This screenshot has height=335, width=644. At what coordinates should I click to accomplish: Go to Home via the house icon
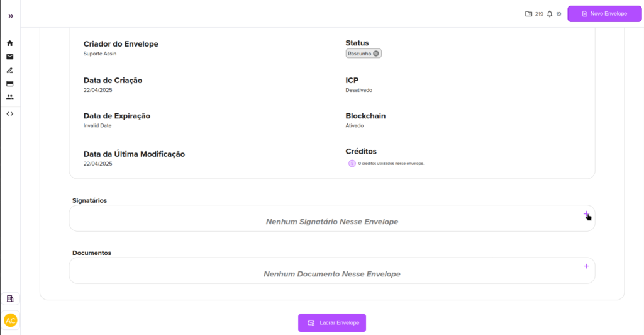[10, 43]
